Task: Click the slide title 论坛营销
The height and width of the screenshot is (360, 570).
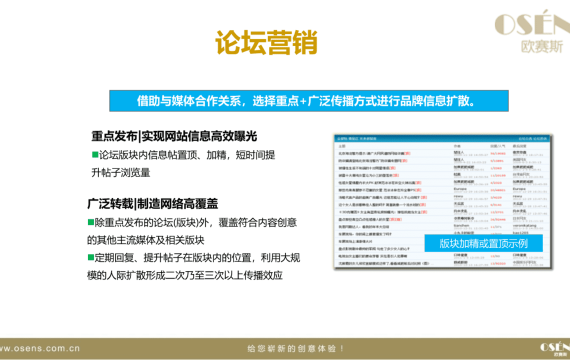Action: [x=266, y=43]
